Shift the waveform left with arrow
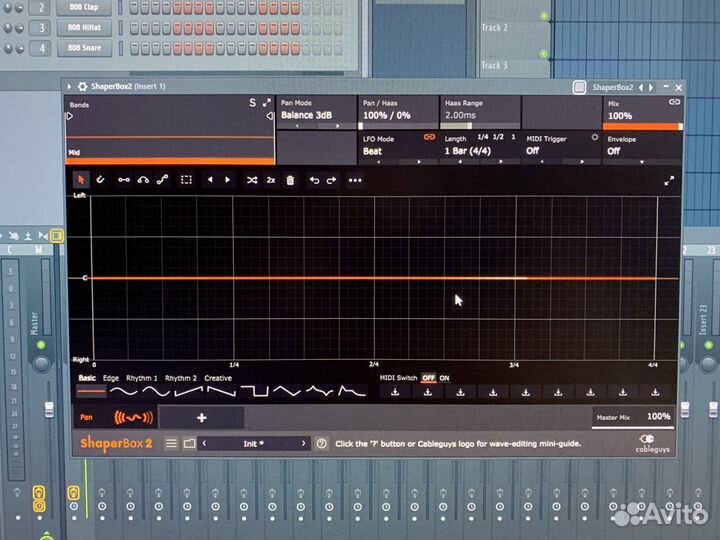 210,180
